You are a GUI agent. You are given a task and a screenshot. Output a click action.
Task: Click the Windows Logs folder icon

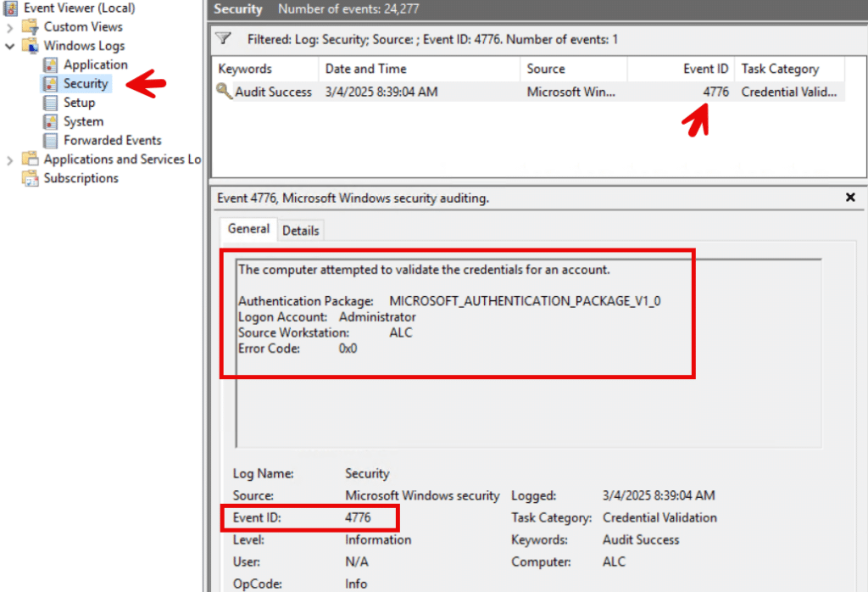30,46
